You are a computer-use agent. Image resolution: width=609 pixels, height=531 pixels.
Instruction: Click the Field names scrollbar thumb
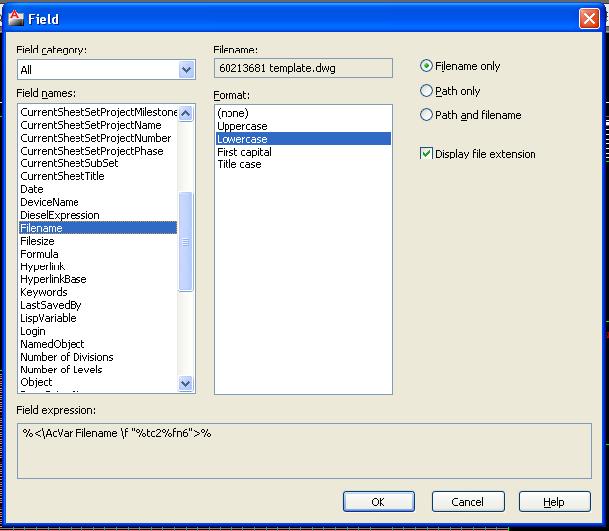point(186,241)
